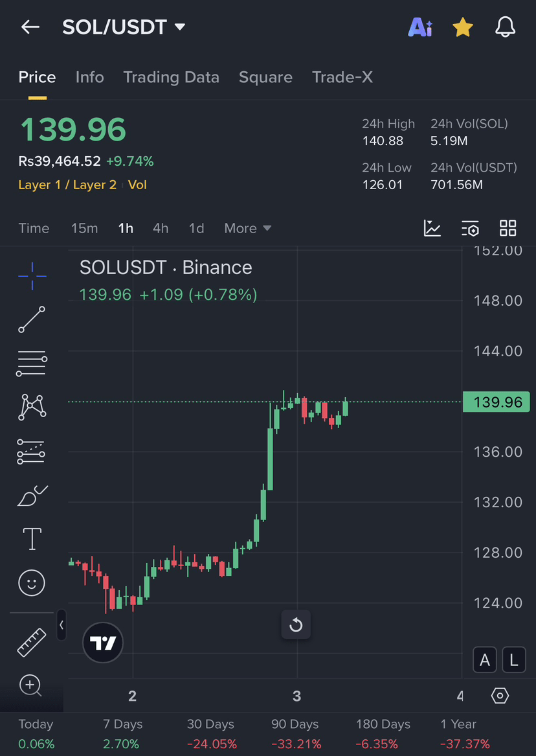The height and width of the screenshot is (756, 536).
Task: Click the TradingView logo
Action: 103,642
